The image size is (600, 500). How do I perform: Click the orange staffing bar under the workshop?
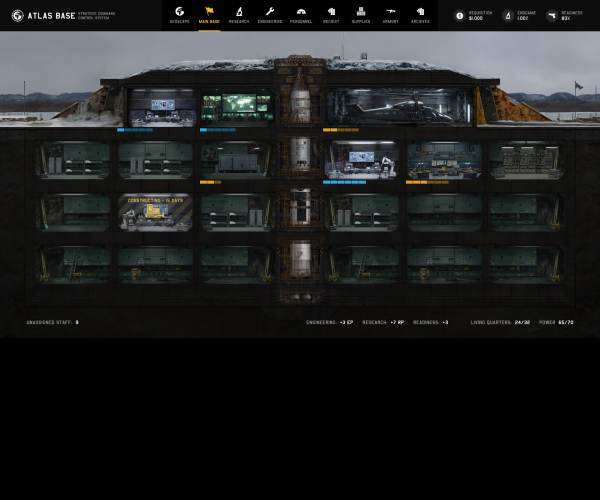(x=427, y=182)
